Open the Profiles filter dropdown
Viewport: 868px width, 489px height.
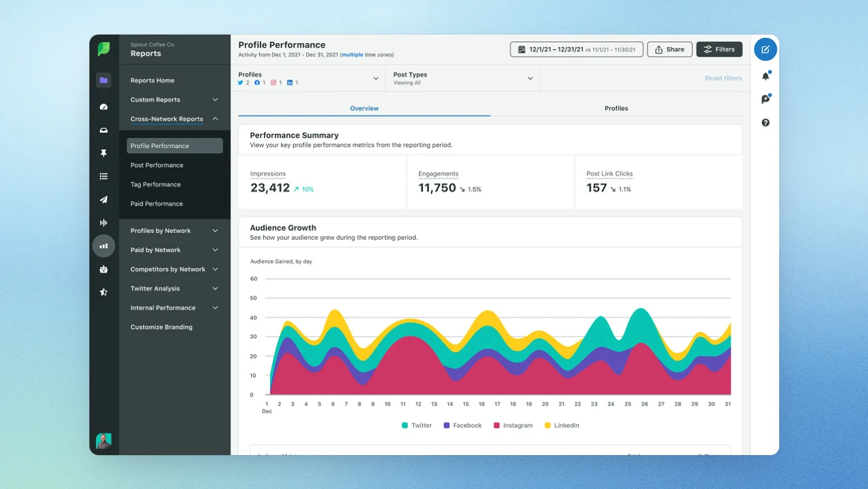[x=308, y=78]
